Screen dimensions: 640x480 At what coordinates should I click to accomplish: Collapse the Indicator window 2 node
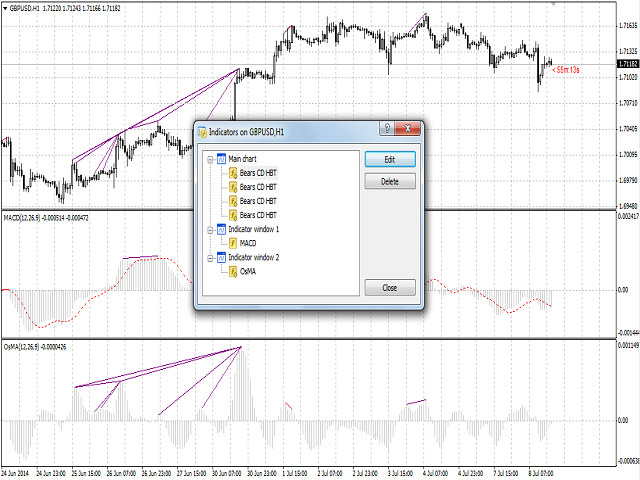pyautogui.click(x=210, y=258)
